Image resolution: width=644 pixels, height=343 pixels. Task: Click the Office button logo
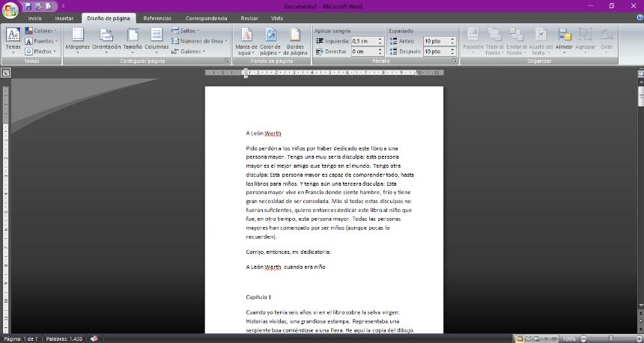[x=10, y=8]
